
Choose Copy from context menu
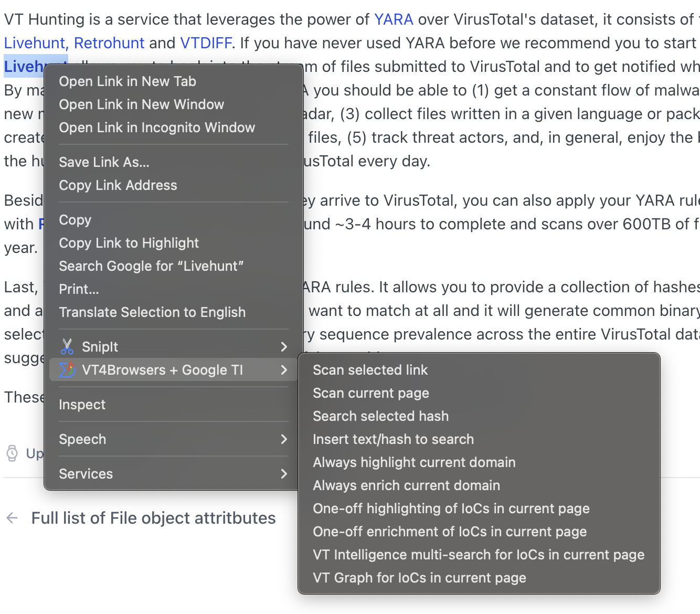[x=174, y=220]
